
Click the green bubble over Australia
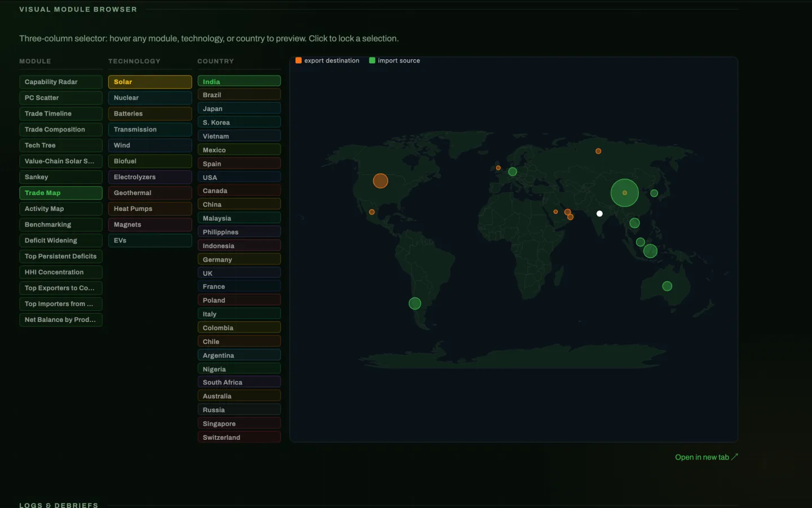(667, 286)
